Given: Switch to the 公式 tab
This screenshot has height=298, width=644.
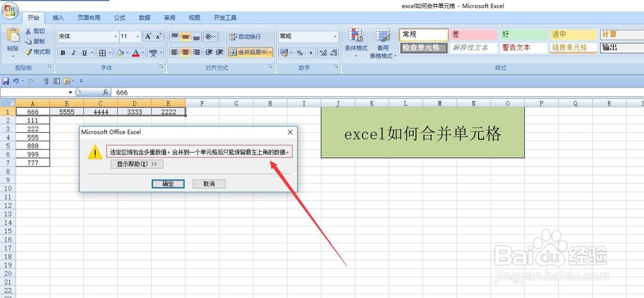Looking at the screenshot, I should tap(120, 17).
